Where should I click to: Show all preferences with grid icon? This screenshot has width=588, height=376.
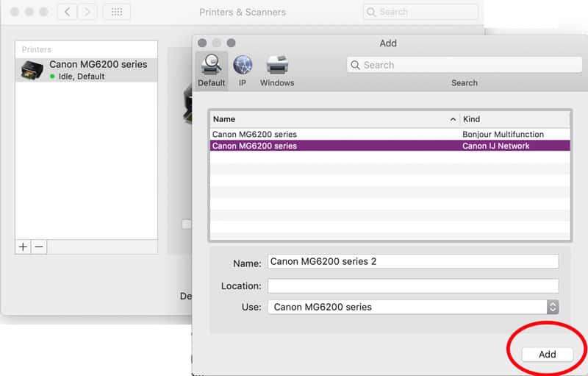[117, 12]
